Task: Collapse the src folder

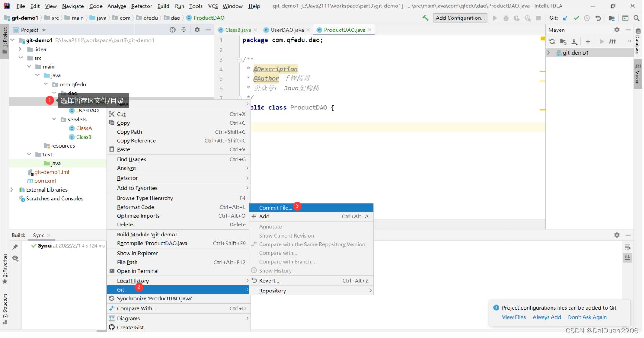Action: point(20,58)
